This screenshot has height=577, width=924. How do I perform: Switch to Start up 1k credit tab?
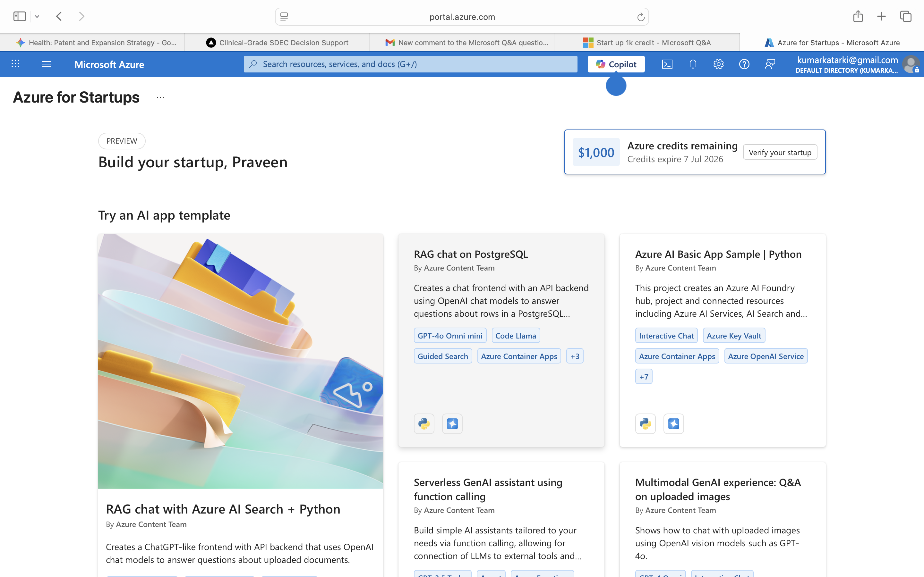pyautogui.click(x=647, y=43)
